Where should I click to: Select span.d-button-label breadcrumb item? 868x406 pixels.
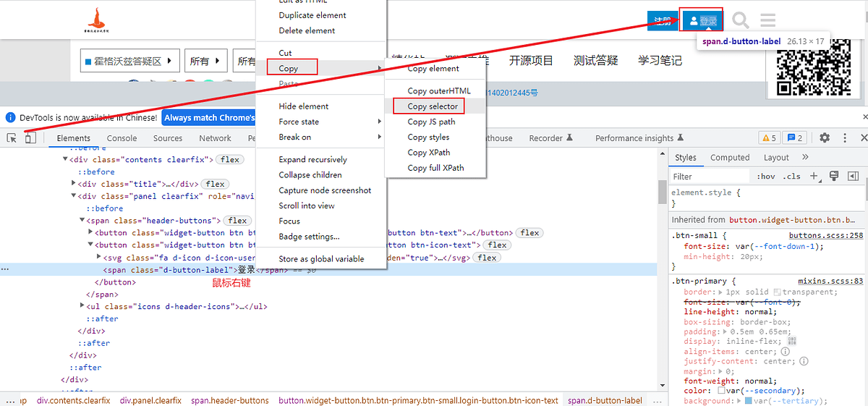click(x=605, y=400)
